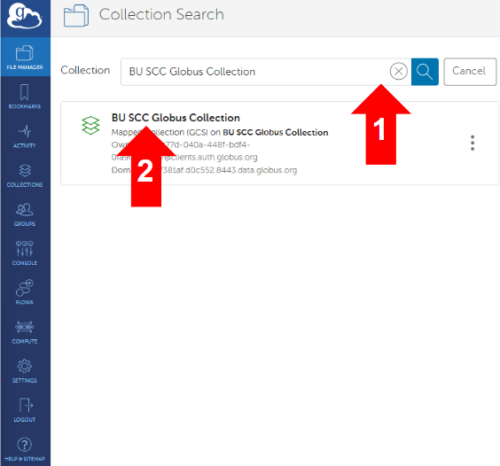Clear the collection search text
The image size is (500, 466).
(398, 71)
